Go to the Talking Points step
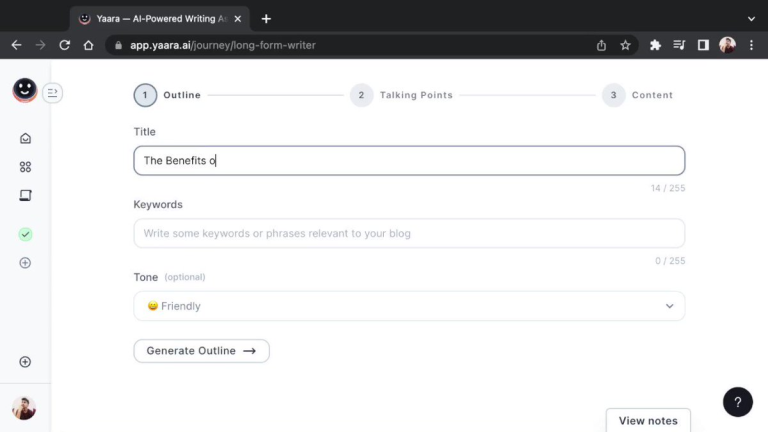768x432 pixels. coord(402,95)
